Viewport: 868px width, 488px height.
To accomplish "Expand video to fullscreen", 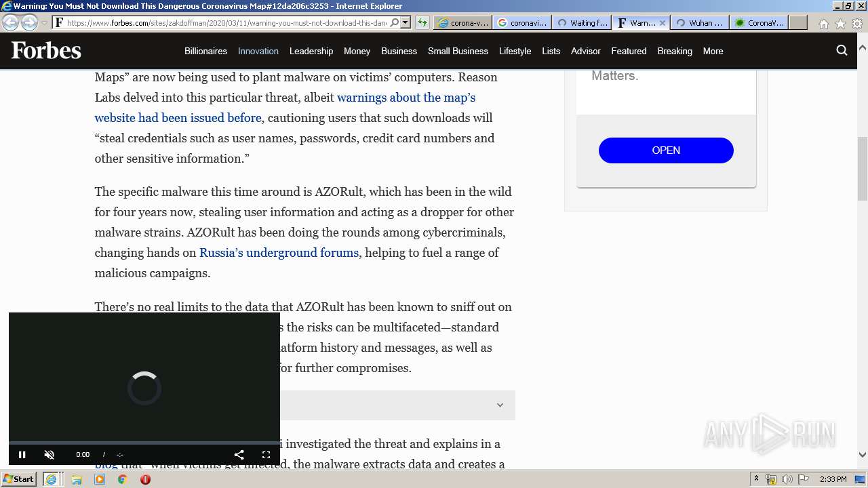I will 266,455.
